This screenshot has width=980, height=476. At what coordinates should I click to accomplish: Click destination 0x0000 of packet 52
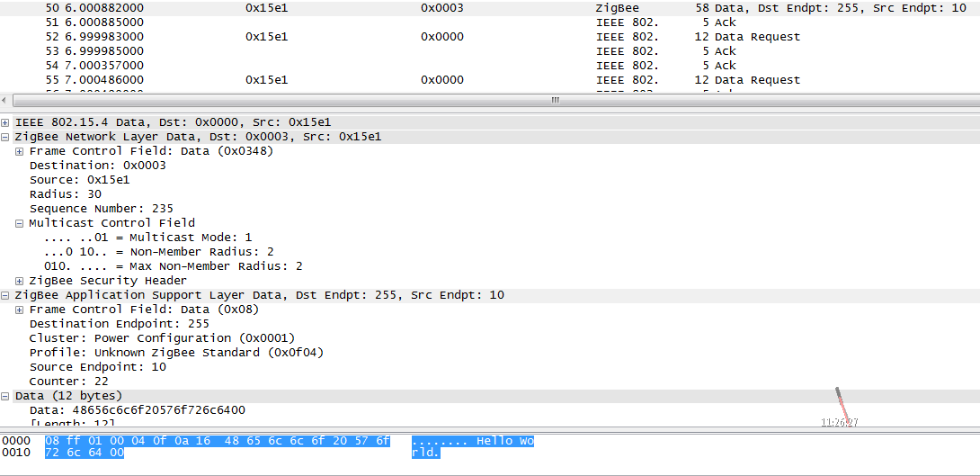[x=442, y=37]
